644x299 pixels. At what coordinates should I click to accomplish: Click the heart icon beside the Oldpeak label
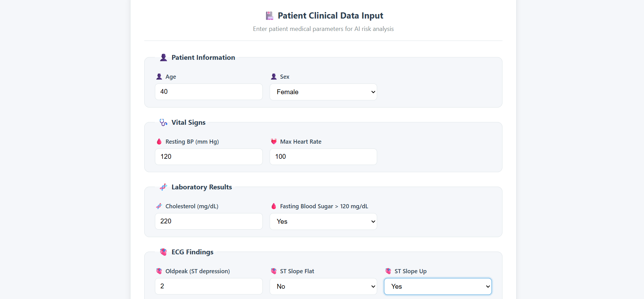click(x=159, y=271)
